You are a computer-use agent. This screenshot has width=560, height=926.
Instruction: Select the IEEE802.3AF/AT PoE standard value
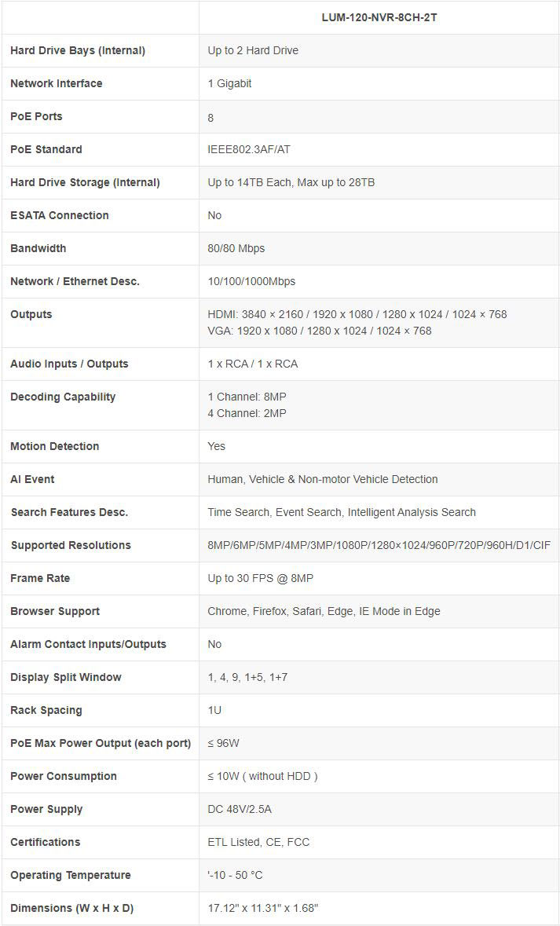[x=249, y=149]
